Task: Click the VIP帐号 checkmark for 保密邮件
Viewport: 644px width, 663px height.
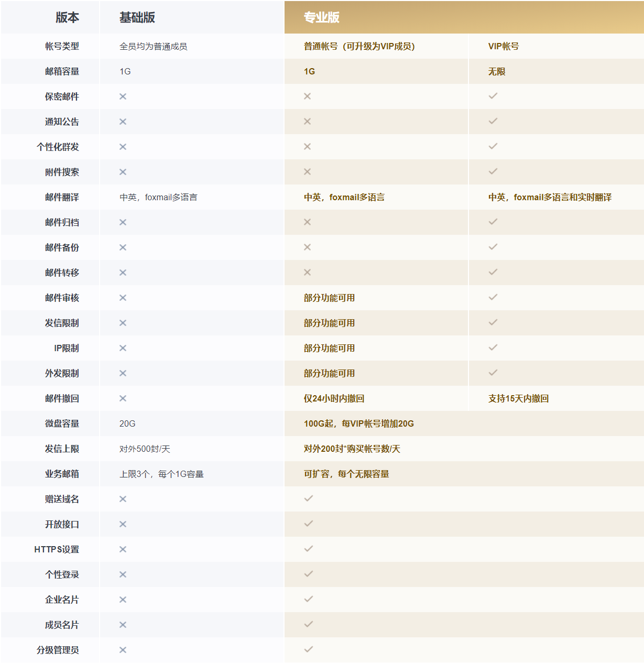Action: click(x=493, y=96)
